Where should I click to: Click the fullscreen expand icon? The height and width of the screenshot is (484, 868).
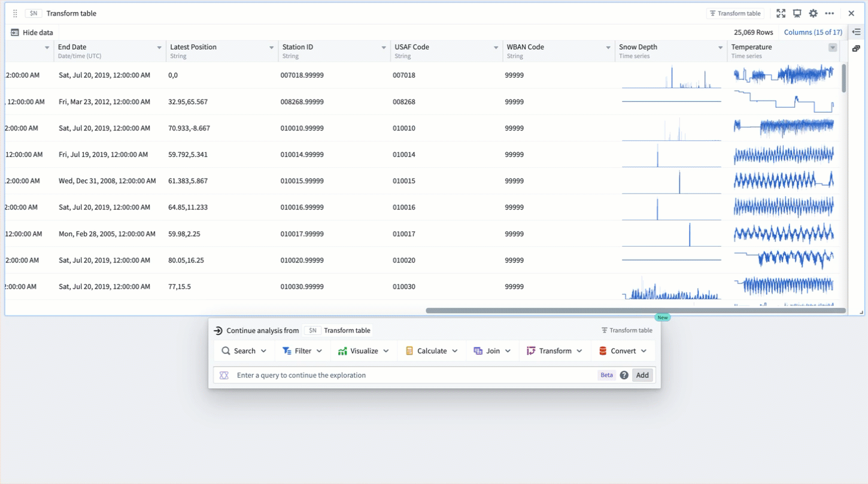pos(781,13)
